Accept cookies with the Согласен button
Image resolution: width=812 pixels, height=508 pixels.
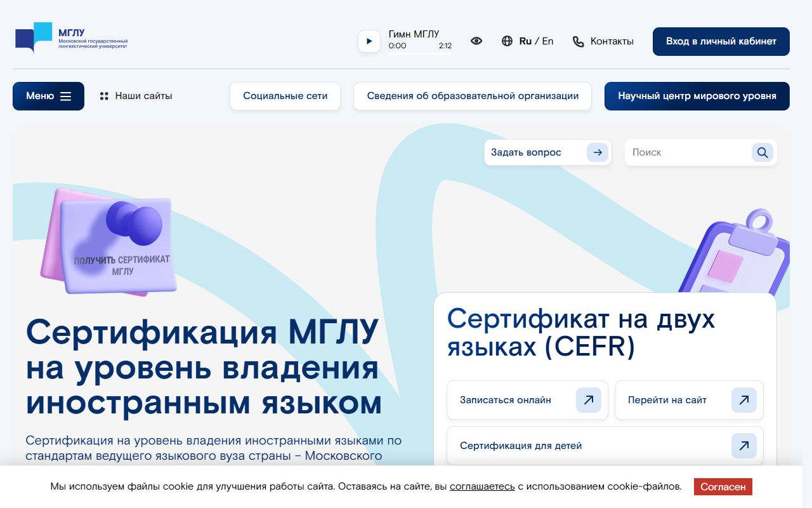point(723,487)
